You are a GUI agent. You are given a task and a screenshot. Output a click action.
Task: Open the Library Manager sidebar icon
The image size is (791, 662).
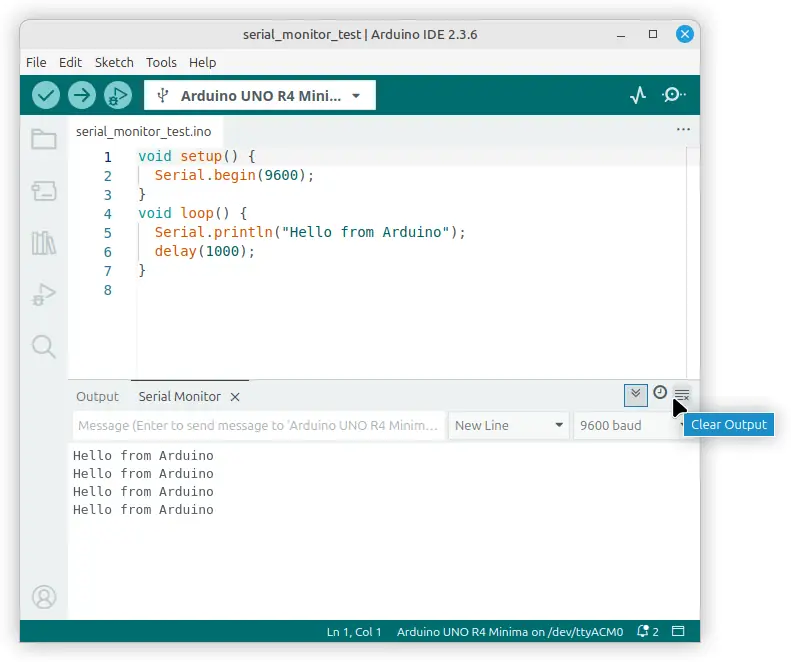(x=44, y=243)
